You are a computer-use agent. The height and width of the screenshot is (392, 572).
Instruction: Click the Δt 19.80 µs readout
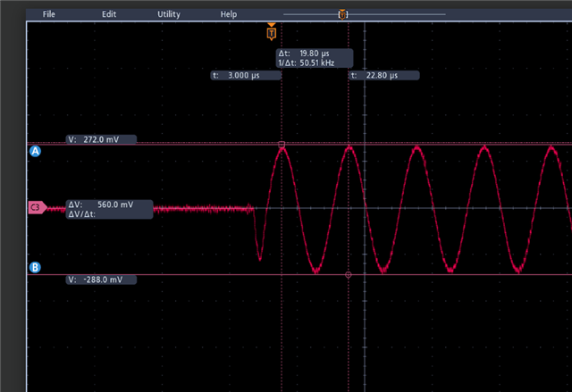coord(304,54)
